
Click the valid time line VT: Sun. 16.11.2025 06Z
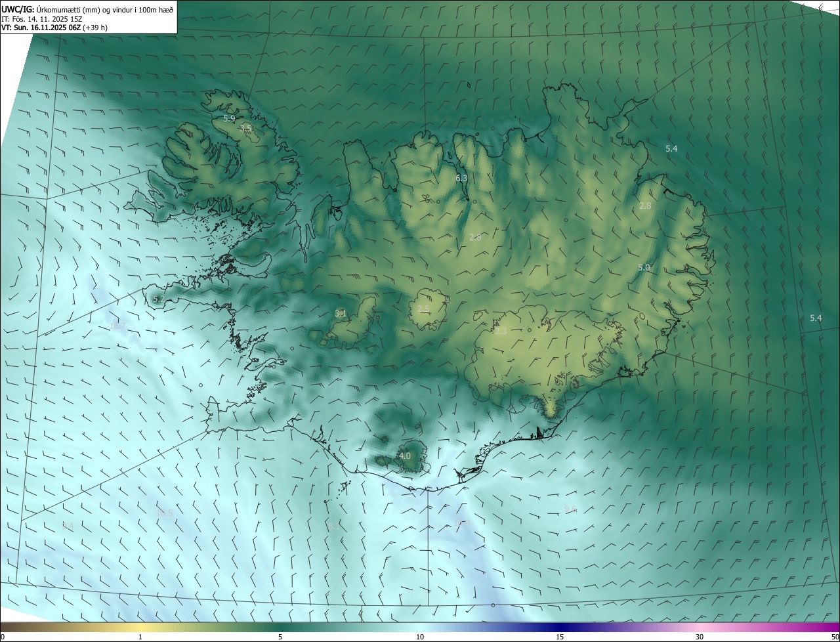coord(54,28)
